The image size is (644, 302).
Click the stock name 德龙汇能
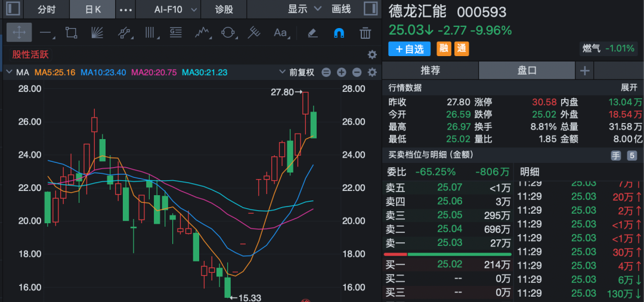tap(417, 11)
